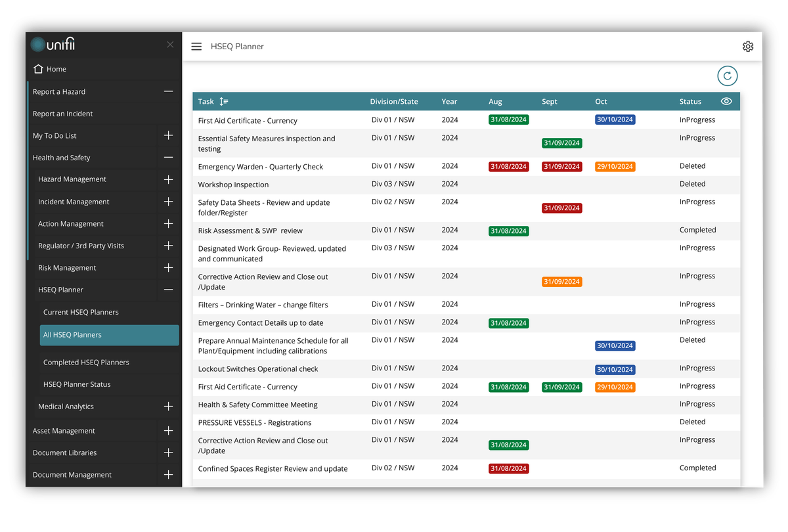Expand the Asset Management section
The height and width of the screenshot is (532, 788).
point(168,430)
